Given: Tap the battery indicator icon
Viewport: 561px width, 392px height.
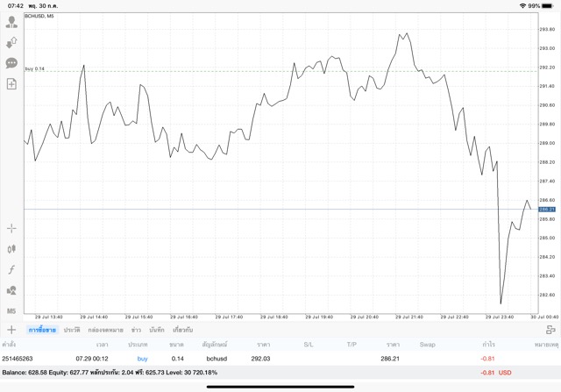Looking at the screenshot, I should pos(547,6).
